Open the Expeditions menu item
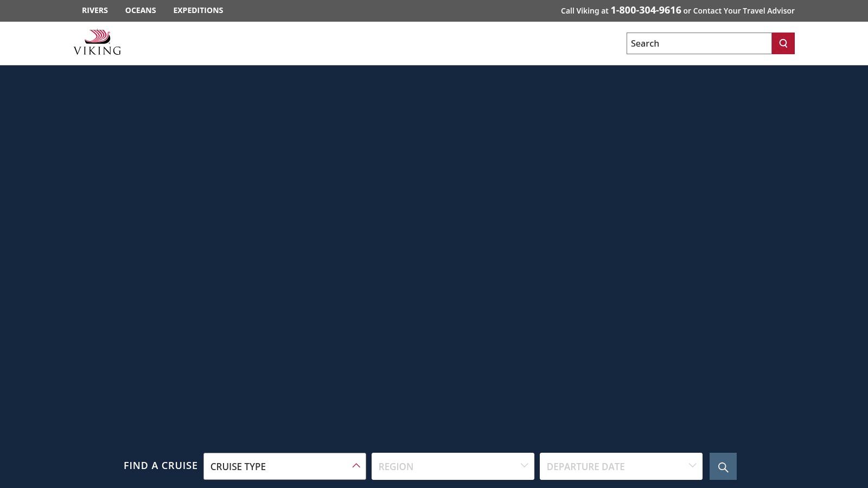Image resolution: width=868 pixels, height=488 pixels. (198, 10)
